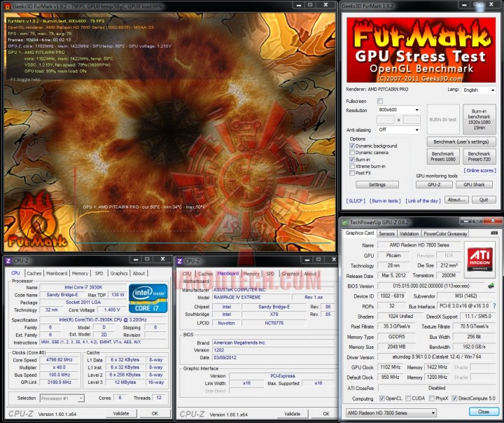Click the Mainboard CPU-Z window Z icon
The image size is (504, 423).
pyautogui.click(x=180, y=261)
